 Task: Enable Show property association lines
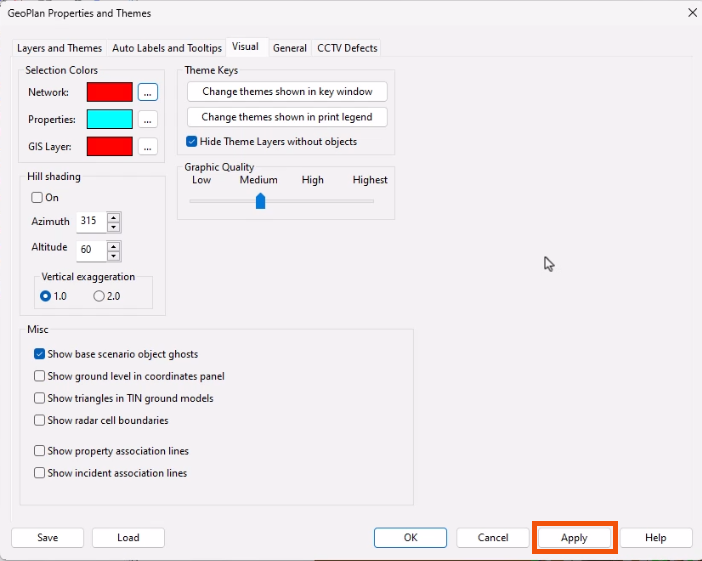tap(39, 450)
